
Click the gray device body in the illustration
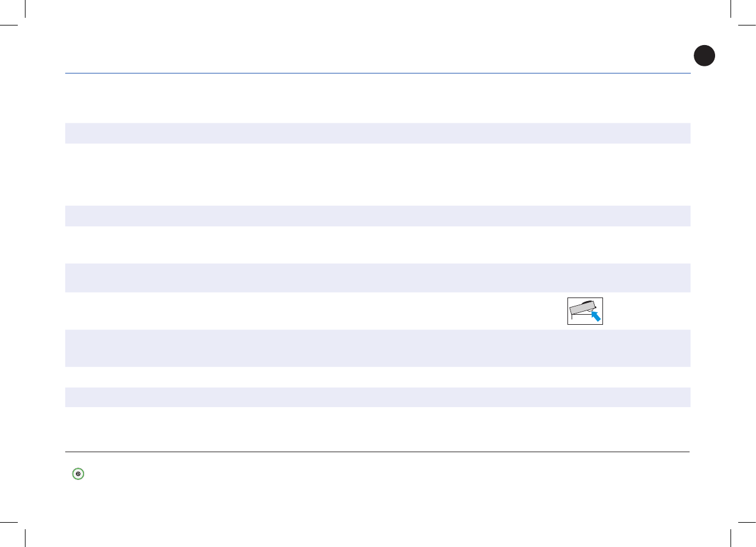click(x=582, y=309)
